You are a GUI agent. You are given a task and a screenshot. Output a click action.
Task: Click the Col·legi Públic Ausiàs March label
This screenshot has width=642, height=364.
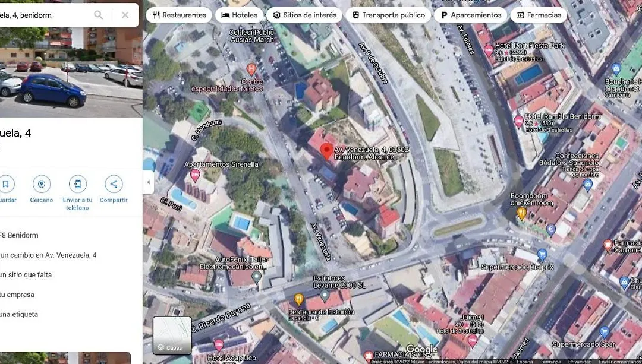(252, 36)
